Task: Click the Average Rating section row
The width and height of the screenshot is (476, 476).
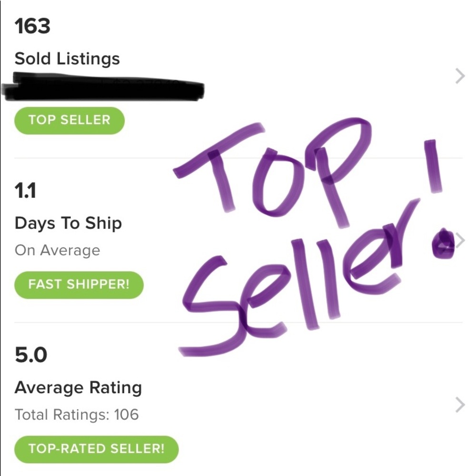Action: (x=79, y=387)
